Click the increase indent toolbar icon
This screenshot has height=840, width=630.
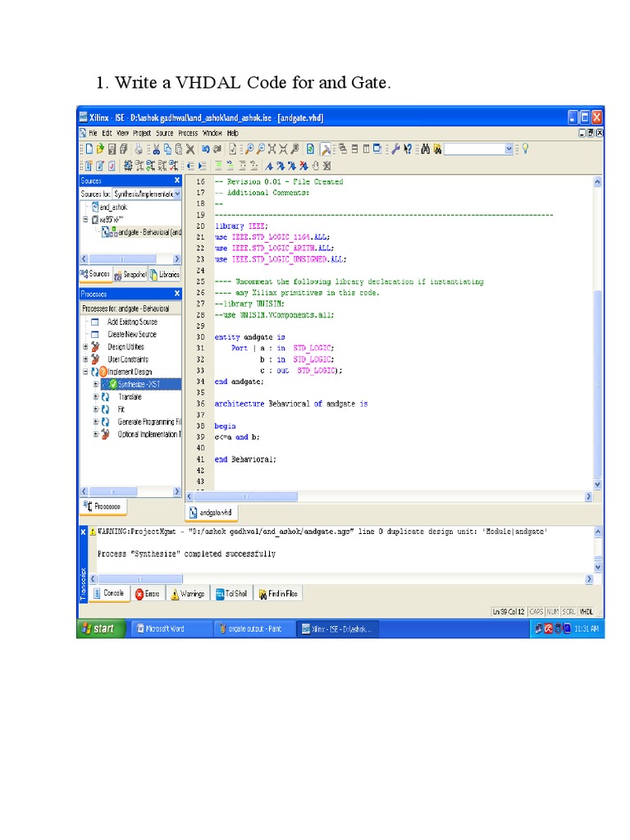[x=202, y=166]
